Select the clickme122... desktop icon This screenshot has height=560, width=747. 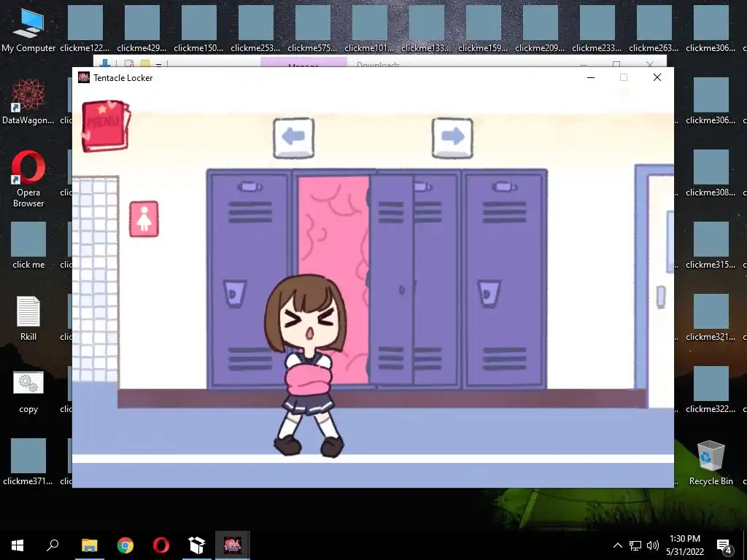[85, 29]
